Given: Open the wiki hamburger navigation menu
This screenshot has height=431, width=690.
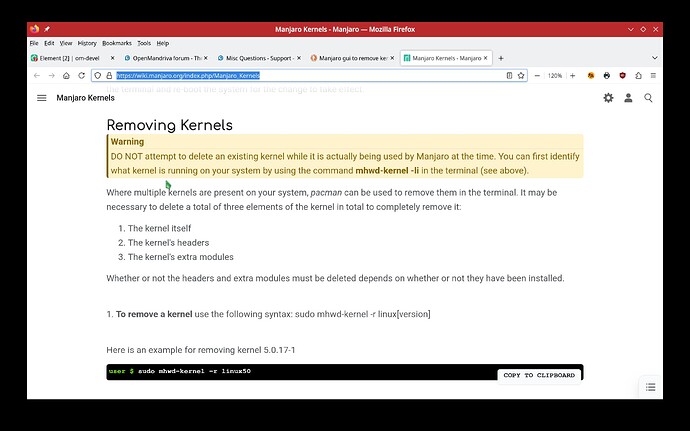Looking at the screenshot, I should [x=41, y=98].
